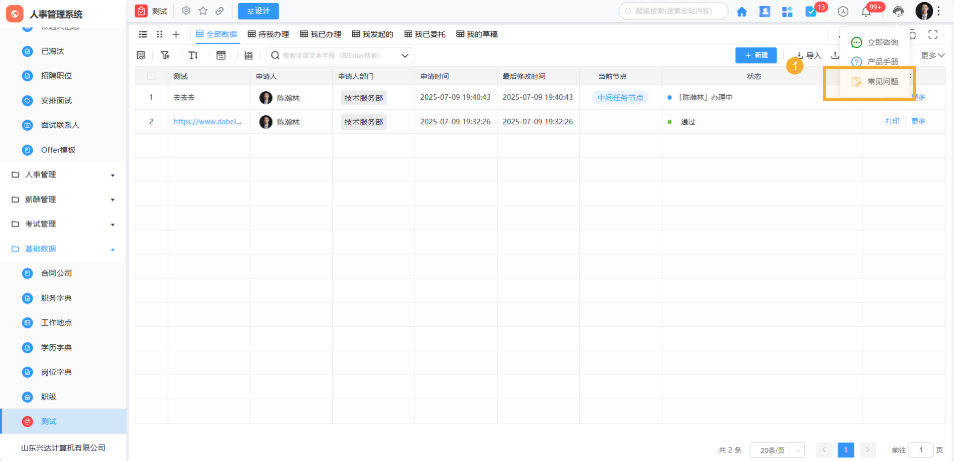Viewport: 954px width, 461px height.
Task: Go to the next page arrow
Action: tap(868, 450)
